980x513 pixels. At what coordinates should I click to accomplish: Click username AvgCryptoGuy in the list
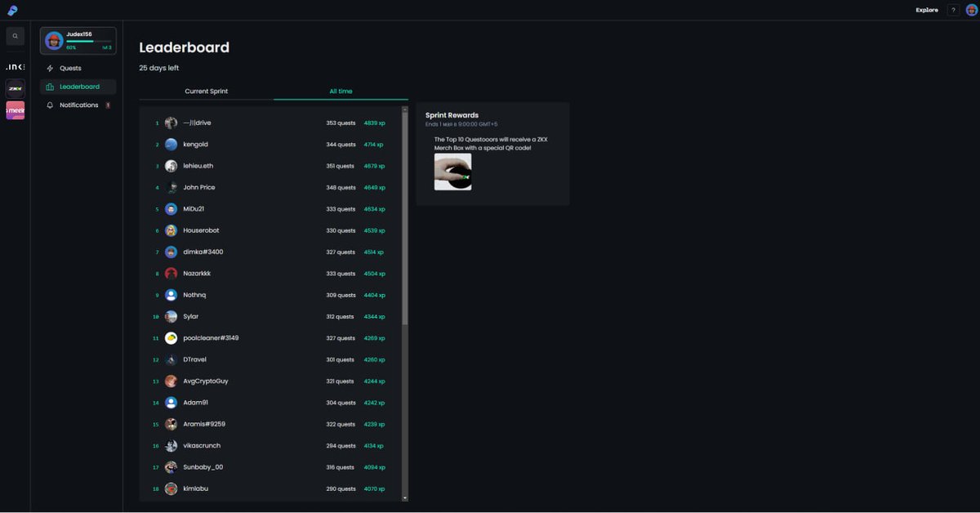point(206,381)
